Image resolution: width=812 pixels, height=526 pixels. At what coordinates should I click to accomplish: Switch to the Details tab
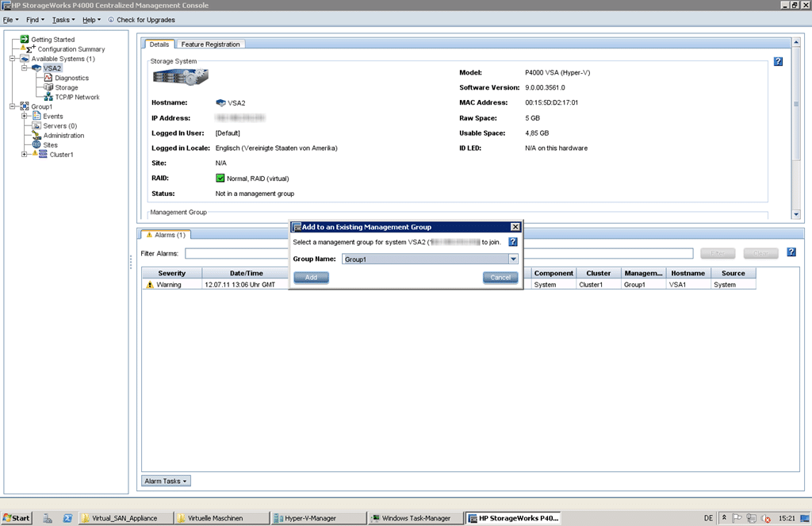159,44
